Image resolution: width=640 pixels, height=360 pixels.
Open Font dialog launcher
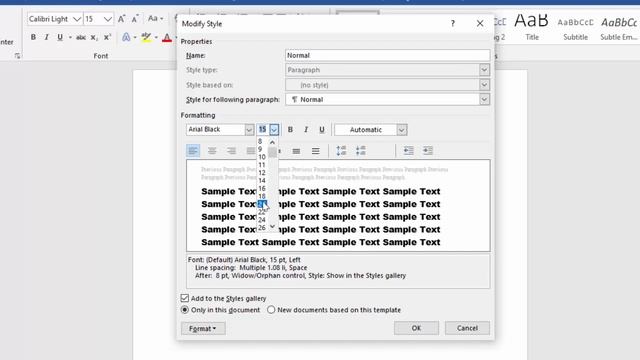[x=17, y=56]
